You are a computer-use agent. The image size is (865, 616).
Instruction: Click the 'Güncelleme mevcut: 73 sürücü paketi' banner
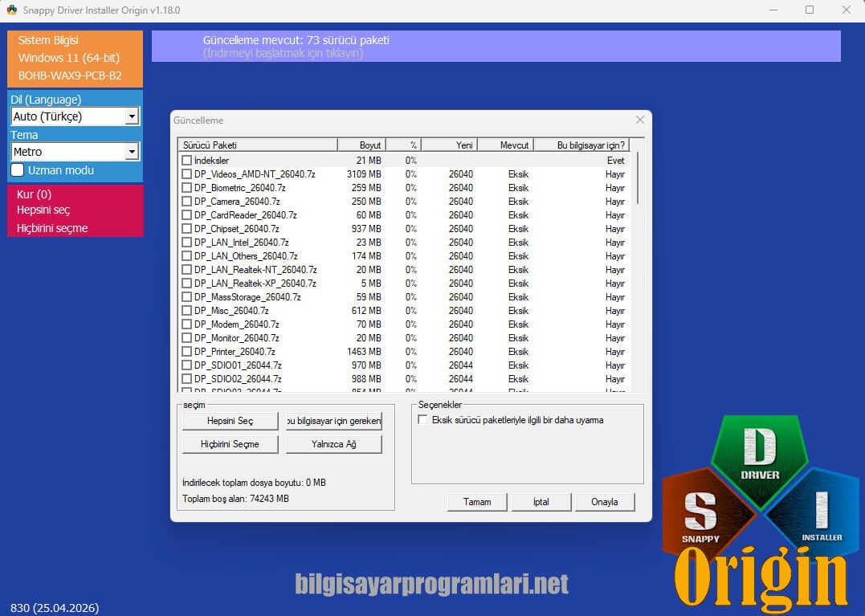point(496,47)
